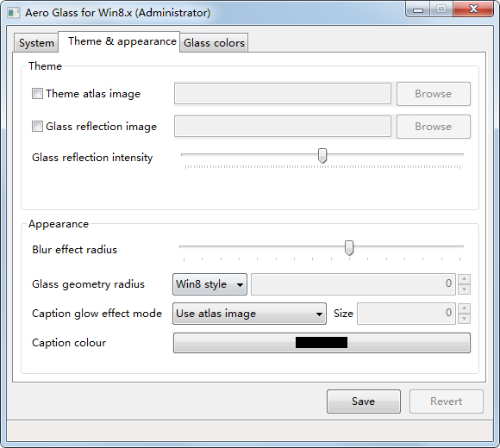Click the Revert button

447,401
